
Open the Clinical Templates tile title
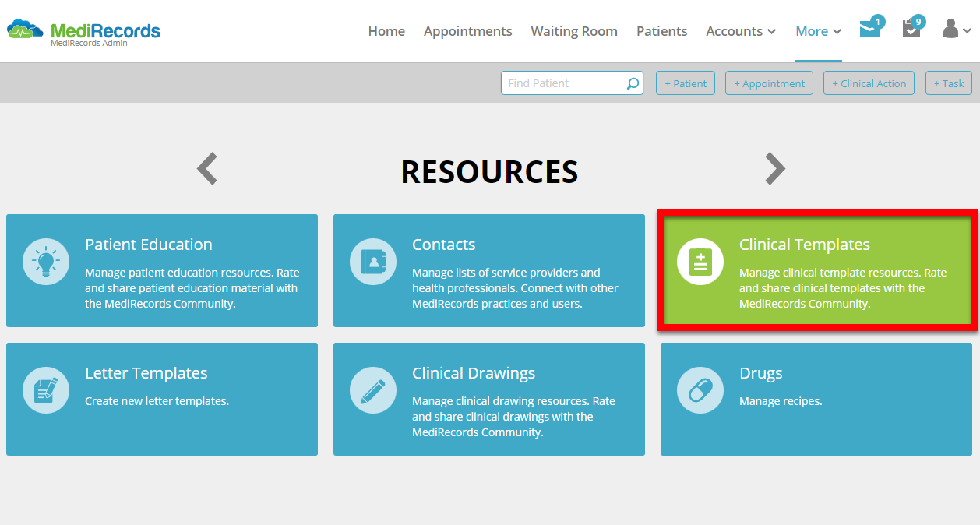coord(805,245)
